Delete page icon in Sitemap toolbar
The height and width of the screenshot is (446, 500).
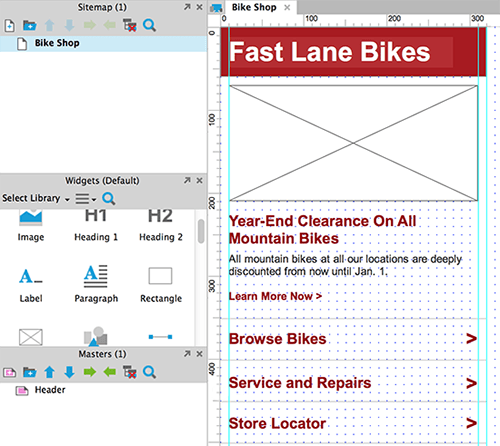pyautogui.click(x=129, y=25)
